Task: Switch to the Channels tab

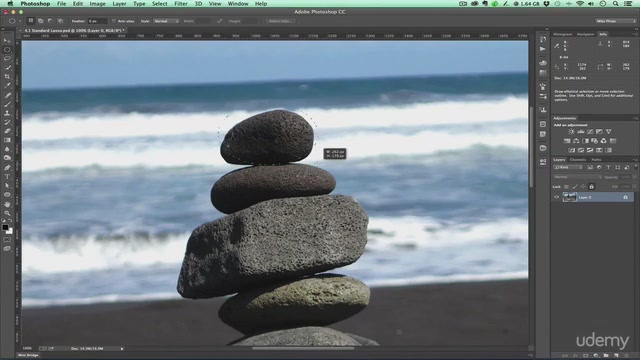Action: coord(578,160)
